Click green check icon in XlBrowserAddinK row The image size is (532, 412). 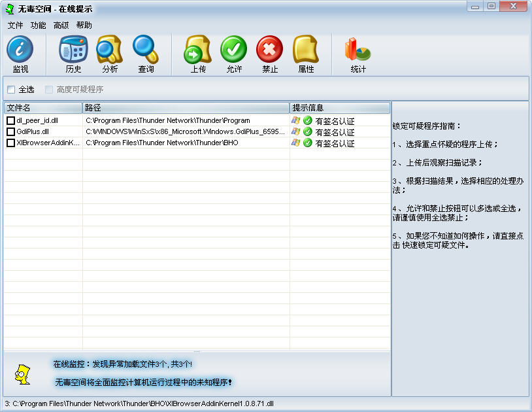(x=308, y=143)
